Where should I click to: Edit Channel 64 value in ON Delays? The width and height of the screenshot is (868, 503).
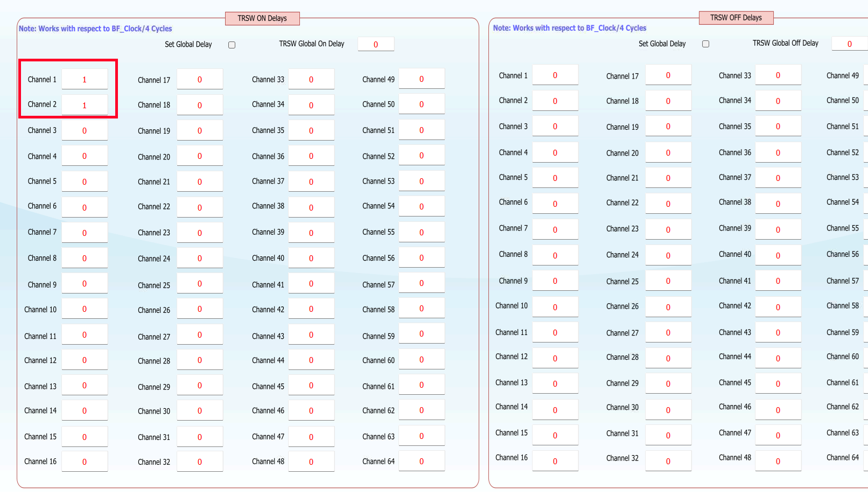422,461
